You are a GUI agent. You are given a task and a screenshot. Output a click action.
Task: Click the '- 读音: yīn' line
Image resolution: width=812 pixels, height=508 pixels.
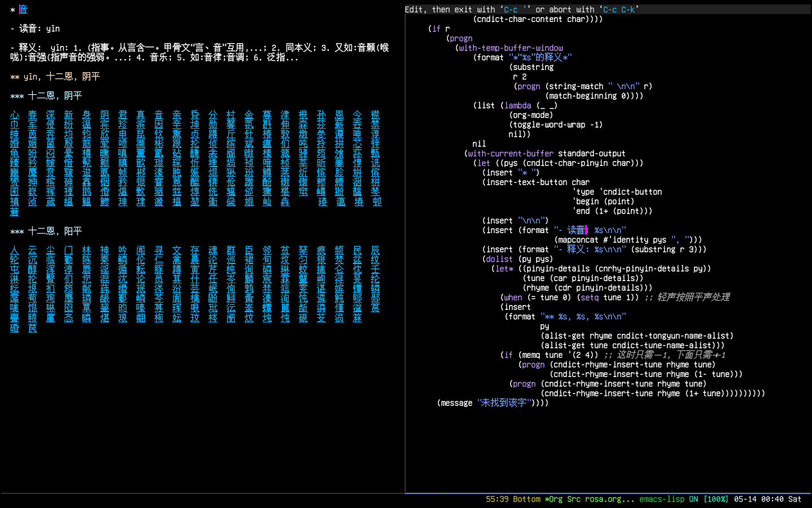tap(35, 29)
